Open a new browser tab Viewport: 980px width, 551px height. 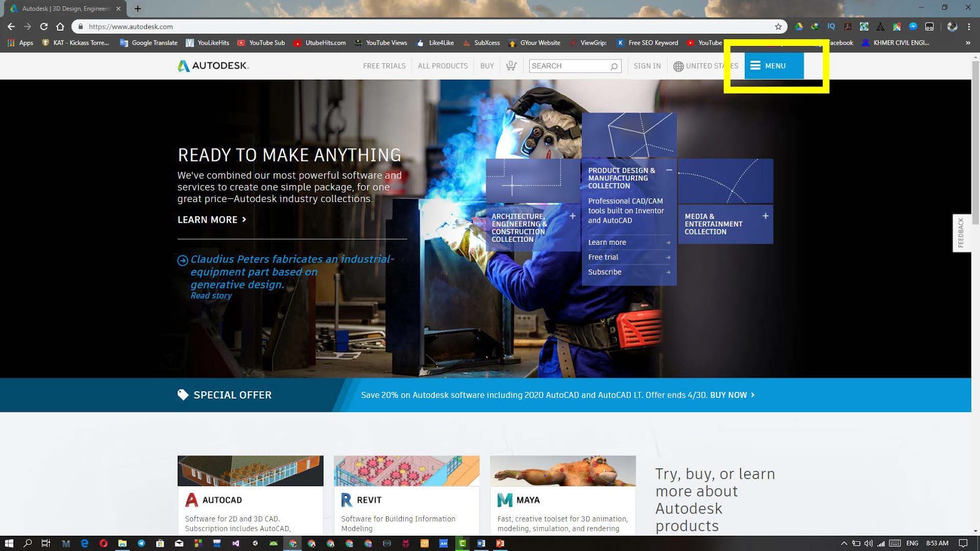[x=137, y=9]
